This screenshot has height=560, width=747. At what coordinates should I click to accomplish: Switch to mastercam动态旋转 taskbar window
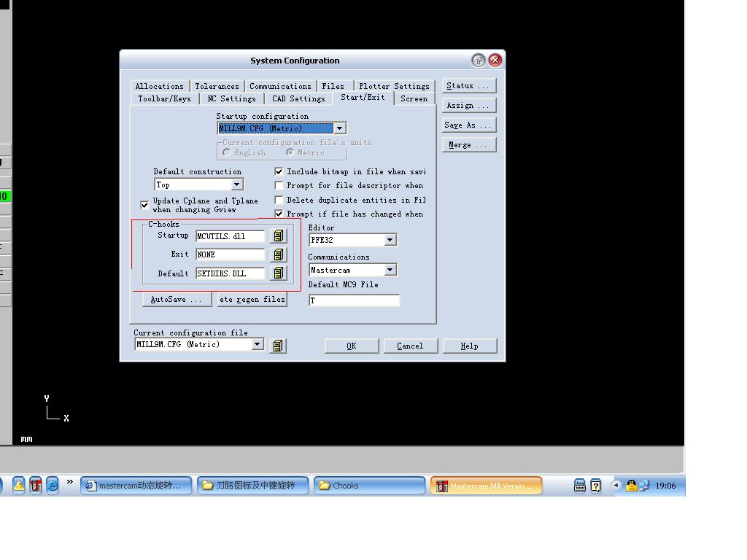[136, 486]
